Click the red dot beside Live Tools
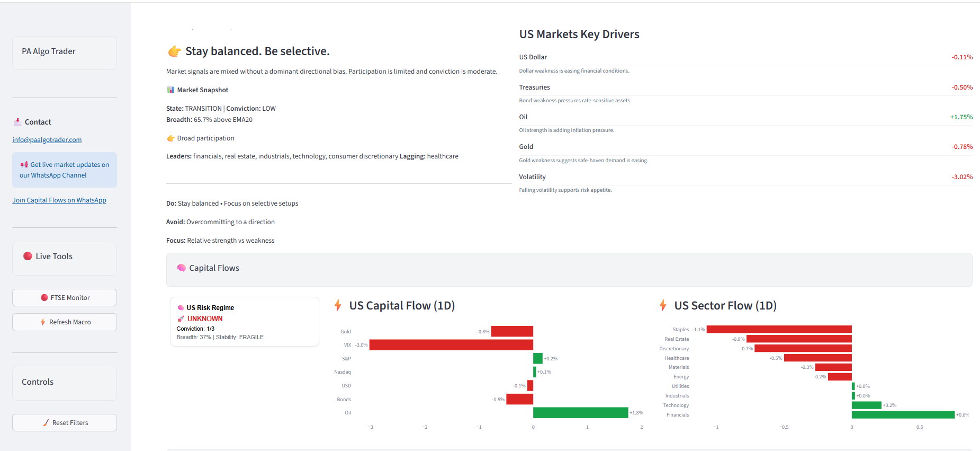980x451 pixels. 28,256
